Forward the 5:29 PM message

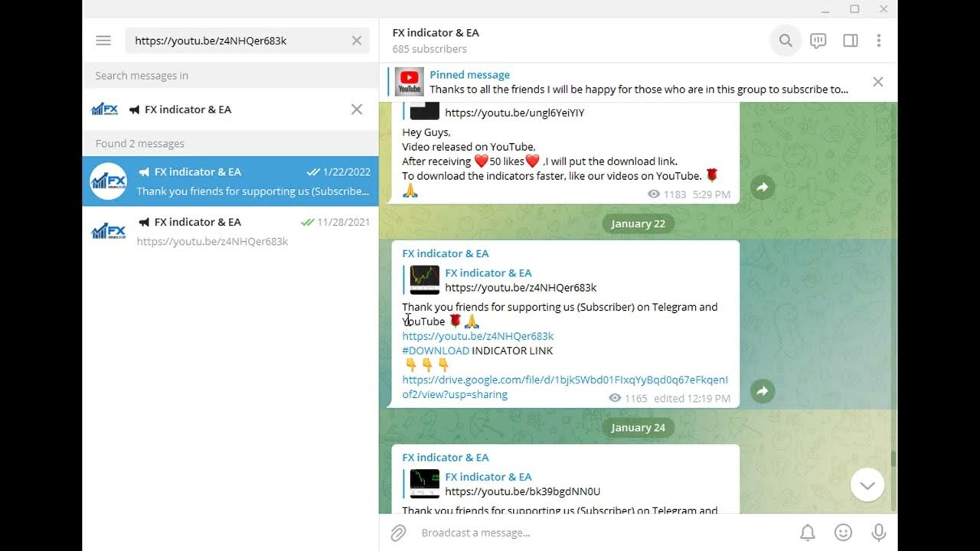[763, 187]
